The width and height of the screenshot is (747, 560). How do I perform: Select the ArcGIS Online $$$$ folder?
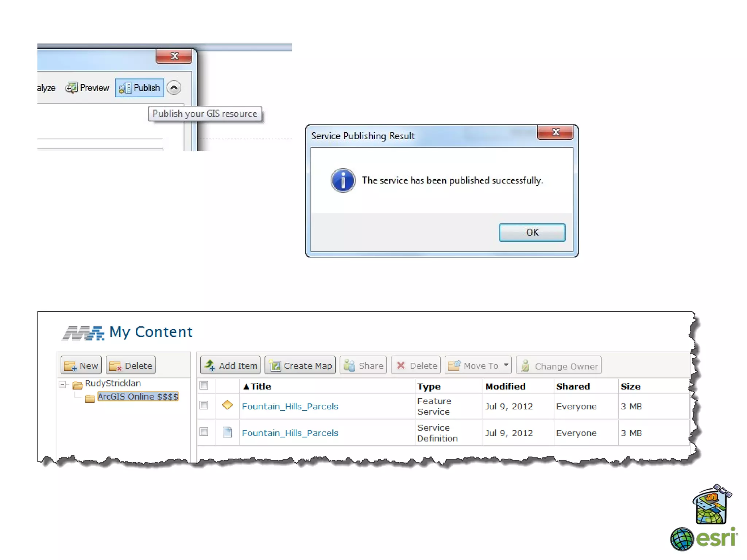point(138,397)
